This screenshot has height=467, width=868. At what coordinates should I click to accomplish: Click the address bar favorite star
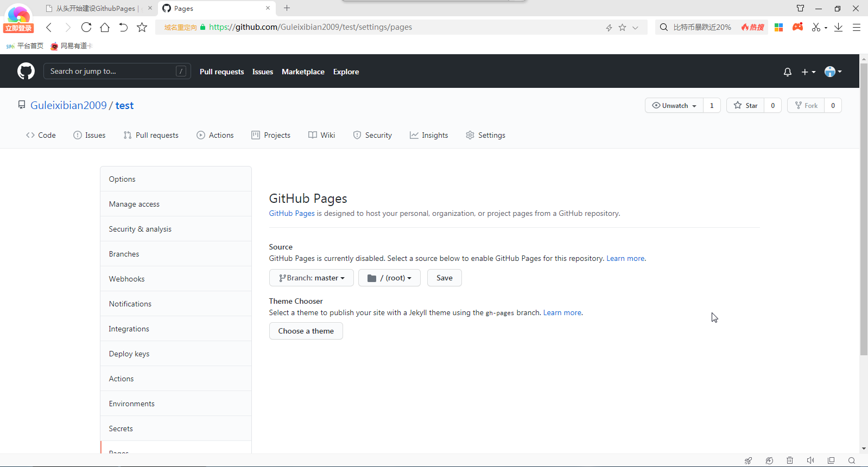point(623,27)
